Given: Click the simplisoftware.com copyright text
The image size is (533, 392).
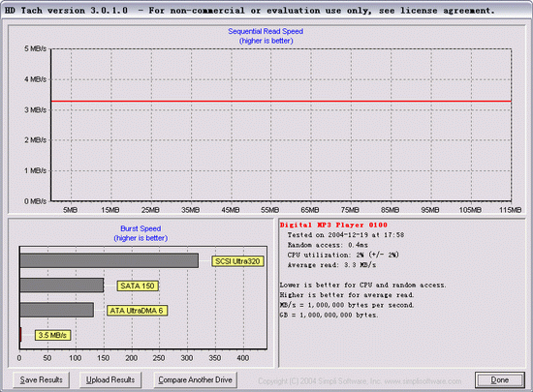Looking at the screenshot, I should click(360, 381).
